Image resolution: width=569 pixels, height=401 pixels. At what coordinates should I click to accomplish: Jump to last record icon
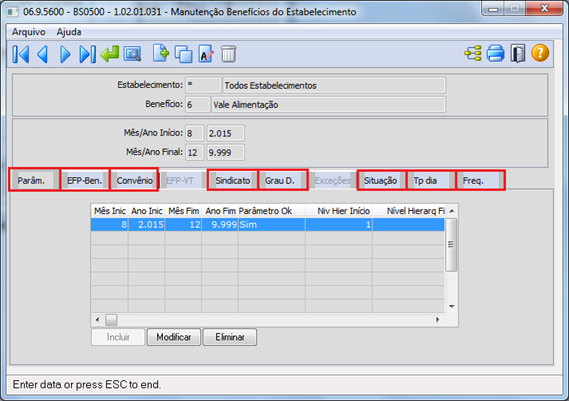87,54
